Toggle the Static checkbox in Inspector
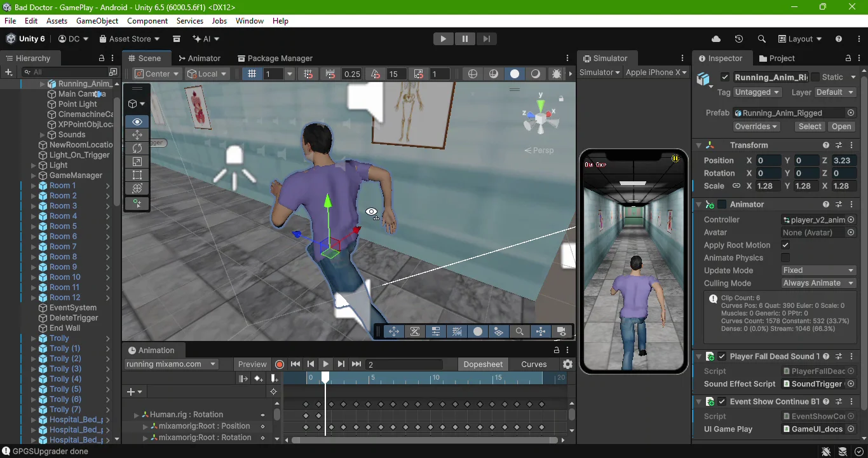 tap(815, 77)
